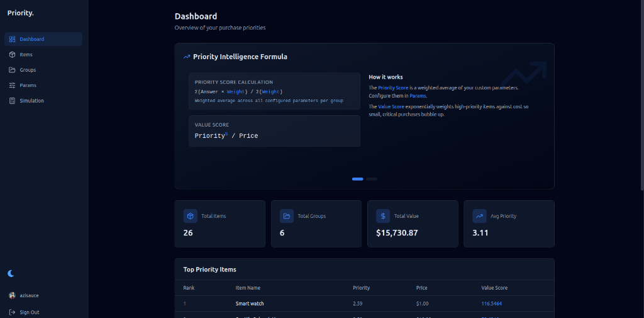Click the Params sliders icon in sidebar
This screenshot has height=318, width=644.
(x=12, y=85)
